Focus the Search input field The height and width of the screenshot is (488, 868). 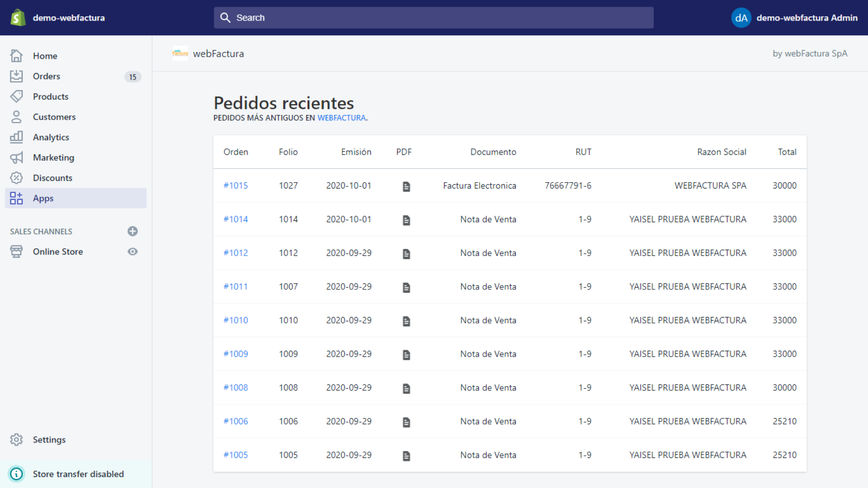tap(433, 18)
